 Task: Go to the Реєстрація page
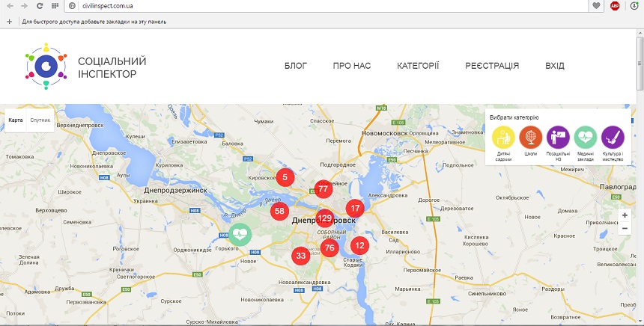[491, 66]
